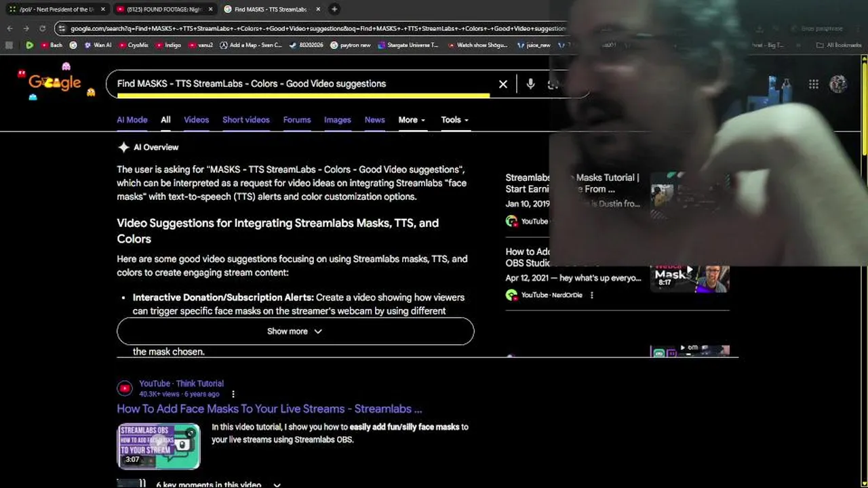Select the All results tab
Screen dimensions: 868x488
pos(165,120)
